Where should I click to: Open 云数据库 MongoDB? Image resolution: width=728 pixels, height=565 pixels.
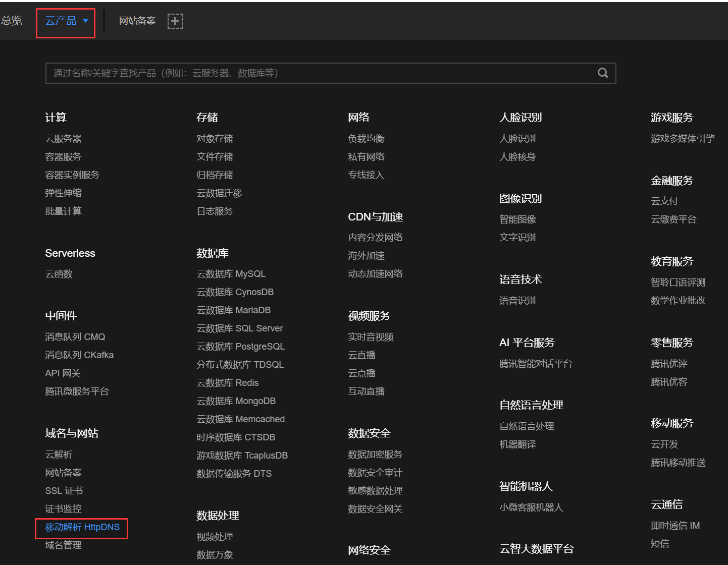click(x=236, y=401)
